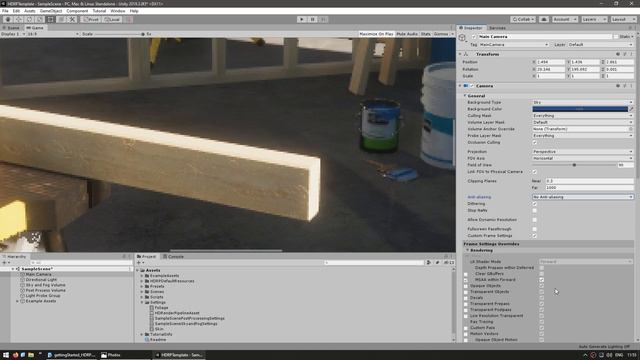Toggle Link FOV to Physical Camera checkbox

coord(535,171)
